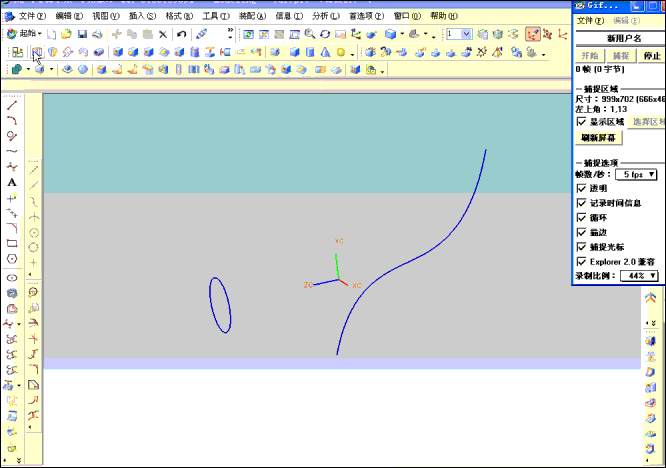The height and width of the screenshot is (468, 666).
Task: Open the work layer combo box showing 1
Action: [459, 34]
